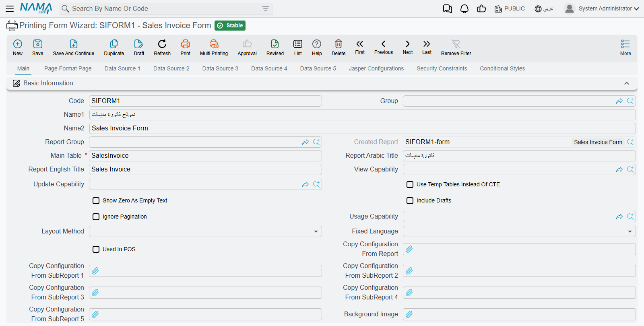Tick the Ignore Pagination checkbox

click(96, 217)
